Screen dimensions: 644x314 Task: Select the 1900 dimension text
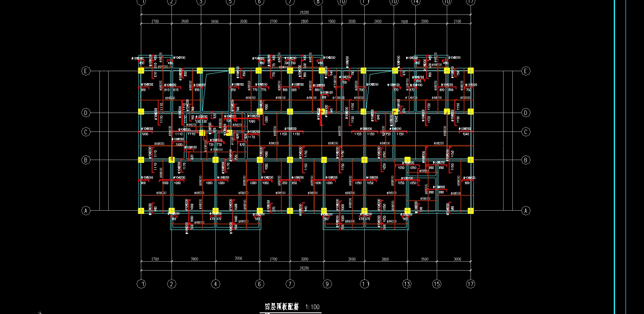click(x=405, y=22)
